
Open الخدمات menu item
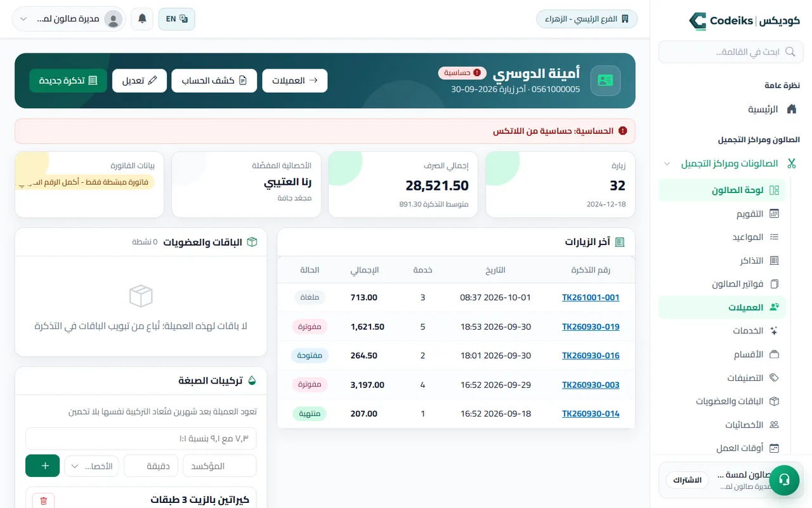(x=722, y=331)
